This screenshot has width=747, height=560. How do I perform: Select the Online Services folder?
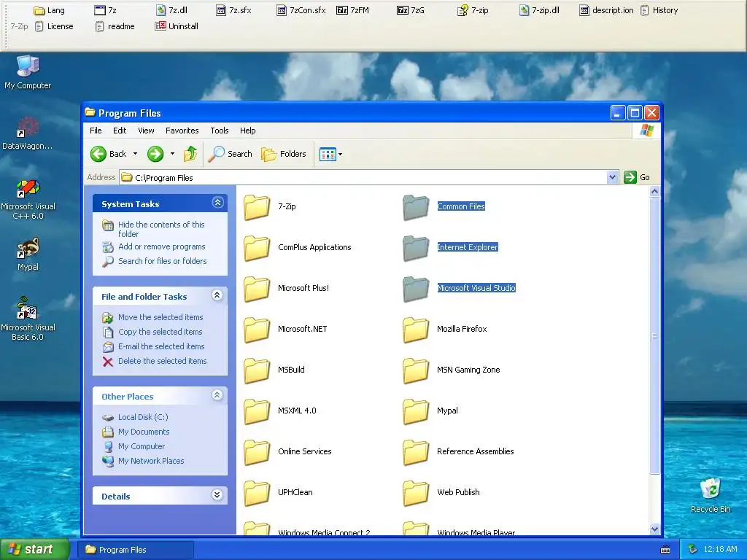click(x=287, y=451)
